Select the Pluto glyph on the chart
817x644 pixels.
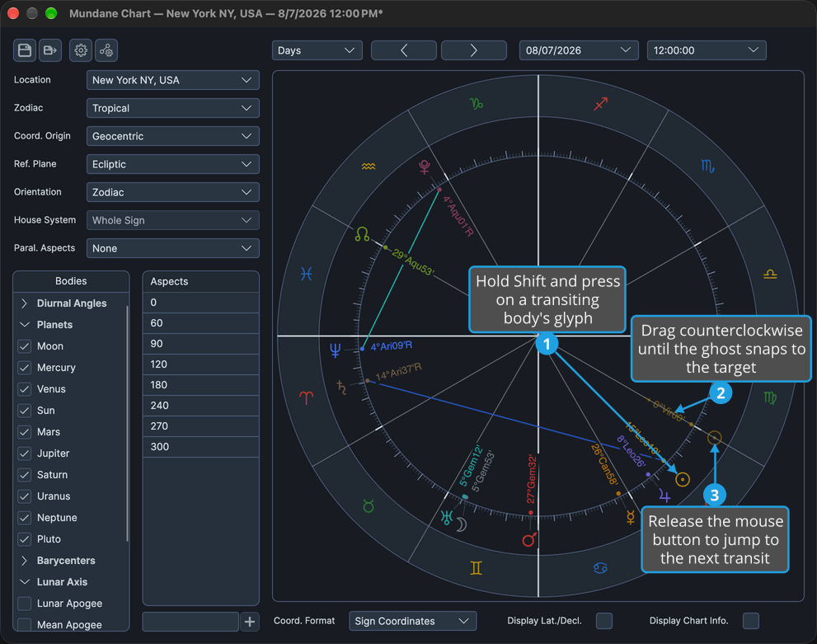click(425, 167)
